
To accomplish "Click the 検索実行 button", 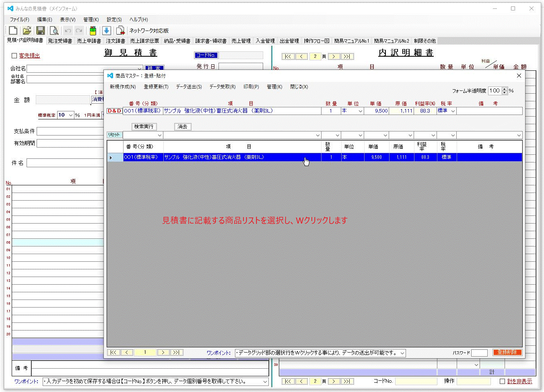I will (144, 127).
